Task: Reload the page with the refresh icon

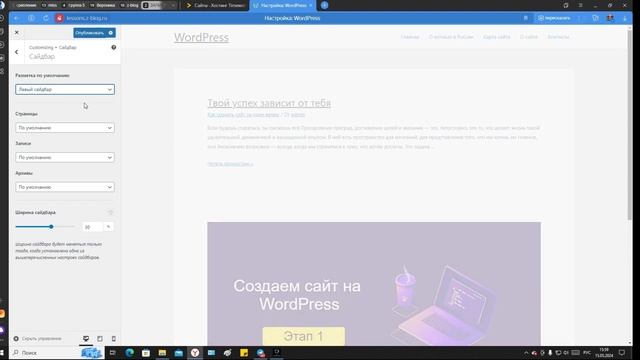Action: point(46,18)
